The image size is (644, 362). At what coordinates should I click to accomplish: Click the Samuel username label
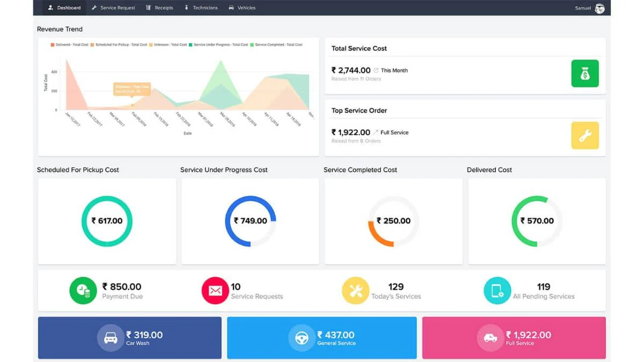tap(583, 8)
